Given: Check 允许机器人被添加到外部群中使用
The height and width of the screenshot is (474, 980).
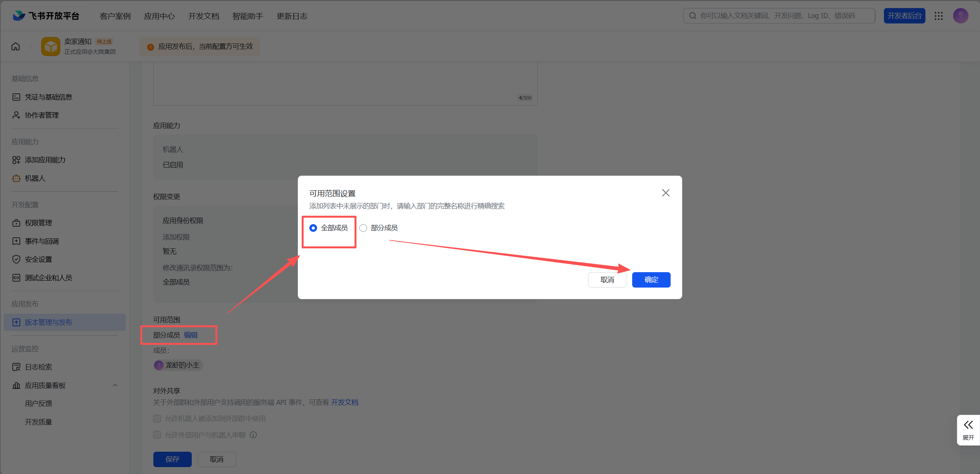Looking at the screenshot, I should tap(157, 418).
